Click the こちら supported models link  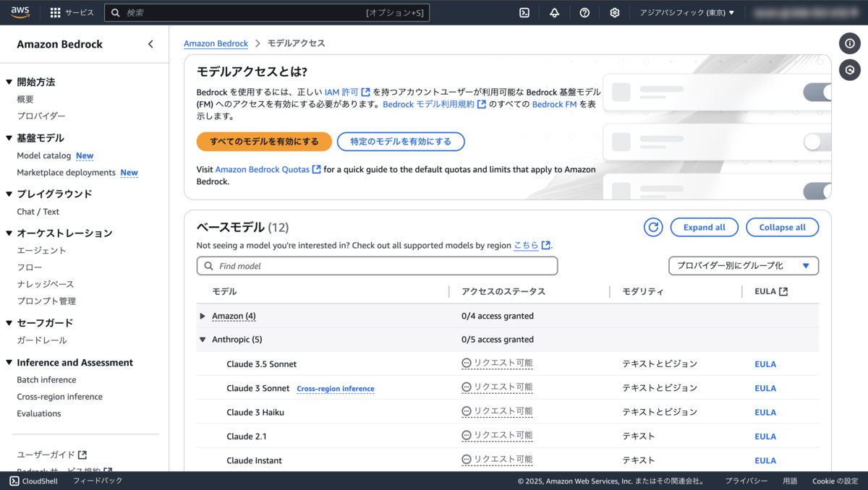coord(532,245)
